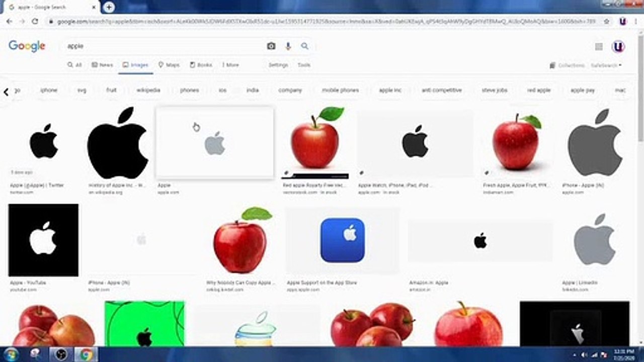The image size is (644, 362).
Task: Open Apple Watch, iPhone, iPad thumbnail
Action: click(415, 144)
